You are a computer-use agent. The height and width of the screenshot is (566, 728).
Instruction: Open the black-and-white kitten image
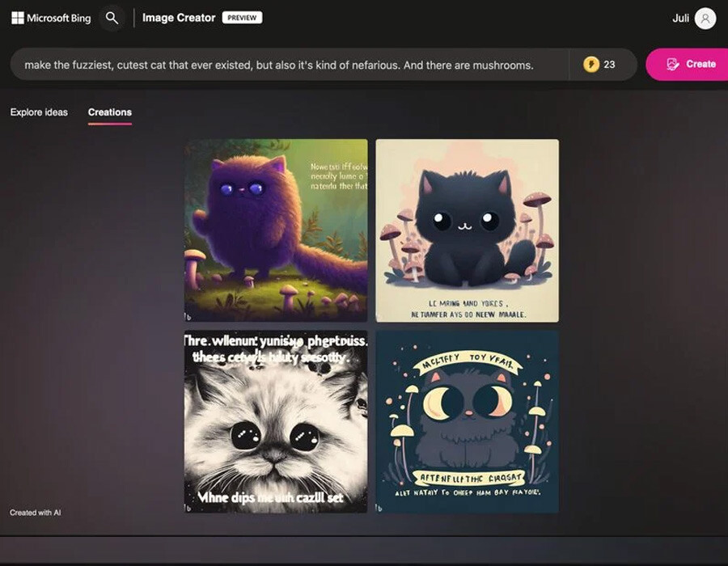[x=276, y=421]
